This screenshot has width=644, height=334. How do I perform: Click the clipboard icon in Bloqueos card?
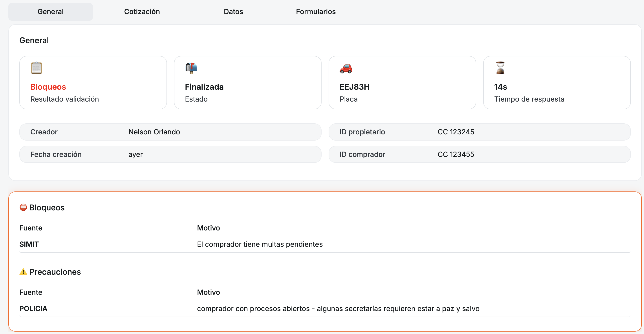click(x=37, y=68)
